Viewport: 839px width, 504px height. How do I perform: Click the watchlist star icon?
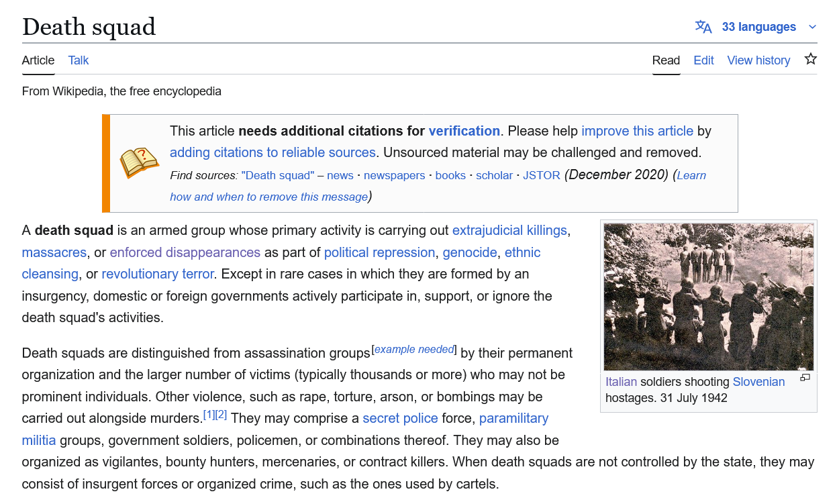[811, 59]
